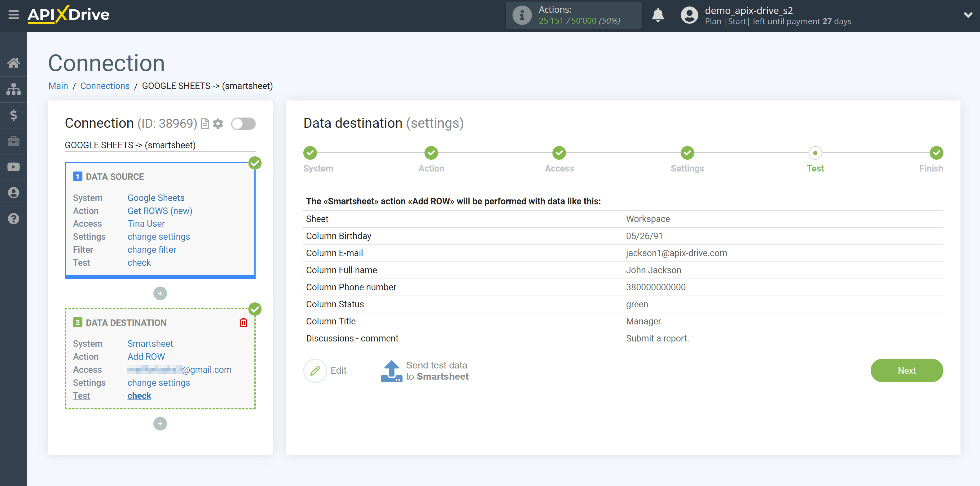
Task: Open the gmail.com access link
Action: [x=180, y=369]
